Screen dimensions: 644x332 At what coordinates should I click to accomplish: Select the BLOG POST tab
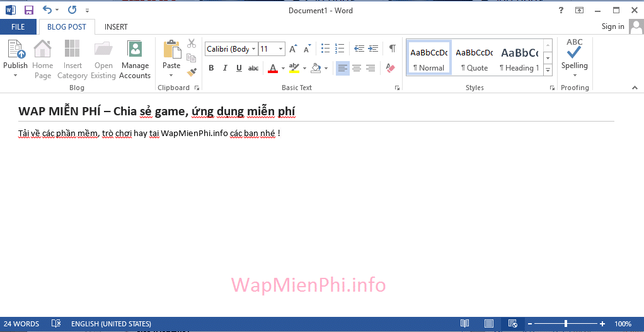pyautogui.click(x=67, y=26)
